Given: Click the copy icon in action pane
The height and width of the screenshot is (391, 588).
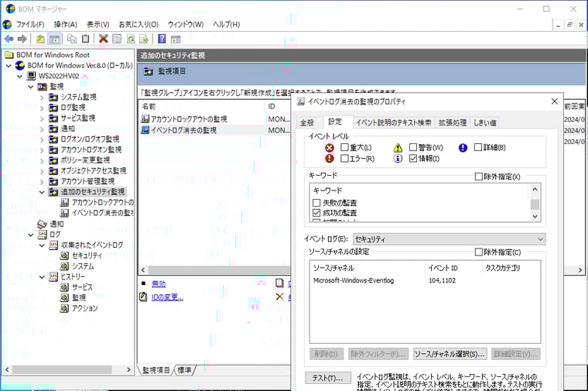Looking at the screenshot, I should [x=280, y=283].
